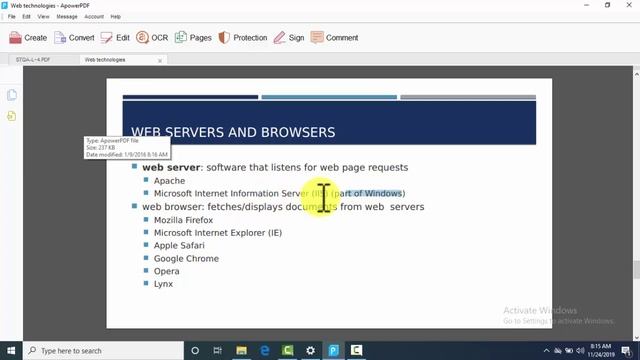The image size is (640, 360).
Task: Select the Sign tool
Action: [289, 38]
